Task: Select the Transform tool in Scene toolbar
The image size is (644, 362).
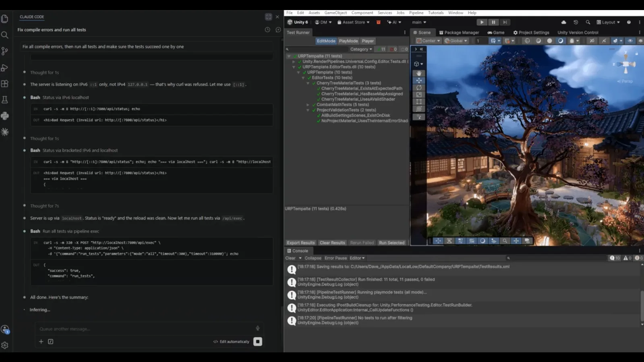Action: (419, 109)
